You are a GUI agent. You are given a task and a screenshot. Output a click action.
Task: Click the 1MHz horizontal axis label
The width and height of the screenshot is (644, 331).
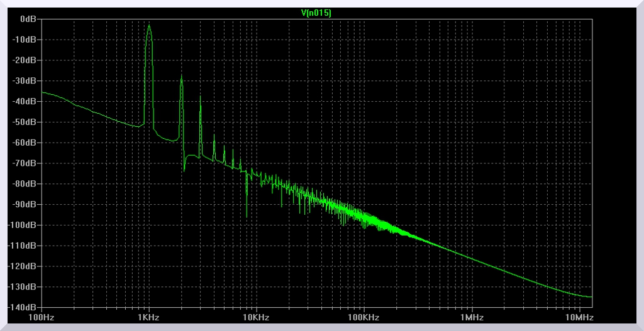pyautogui.click(x=472, y=318)
